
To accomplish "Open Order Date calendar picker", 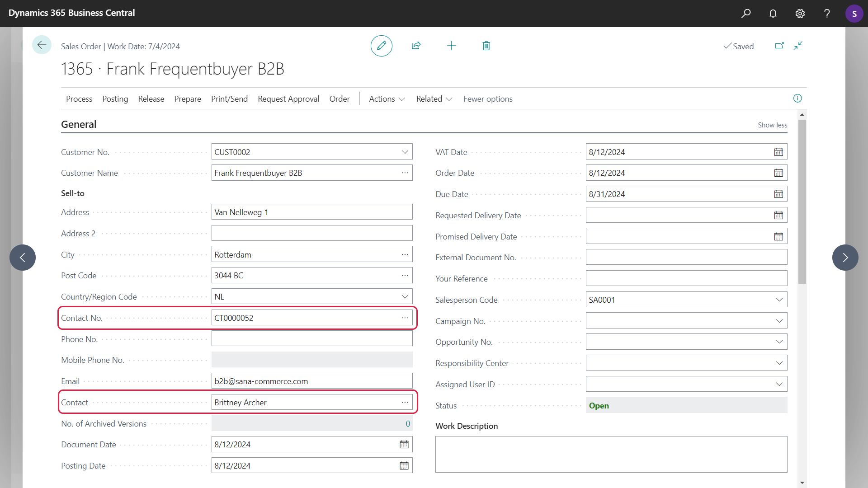I will [778, 173].
